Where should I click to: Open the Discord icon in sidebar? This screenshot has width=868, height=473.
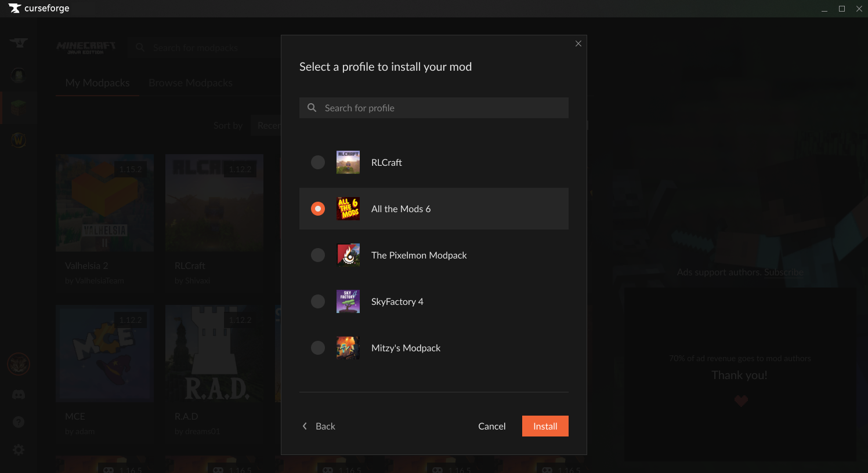pyautogui.click(x=19, y=395)
